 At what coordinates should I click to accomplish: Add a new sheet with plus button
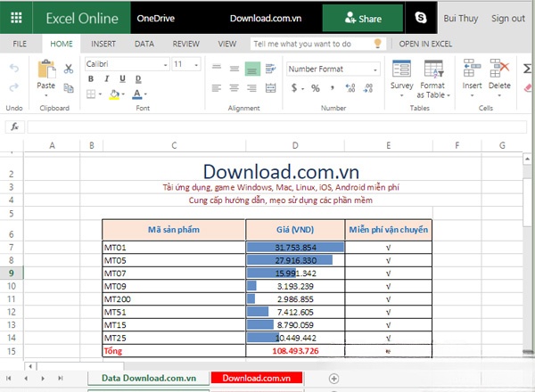point(333,379)
